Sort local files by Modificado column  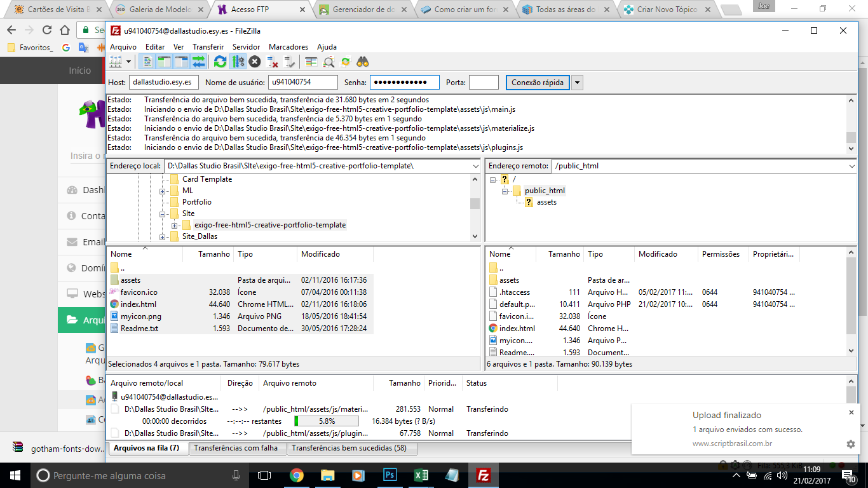pyautogui.click(x=335, y=254)
